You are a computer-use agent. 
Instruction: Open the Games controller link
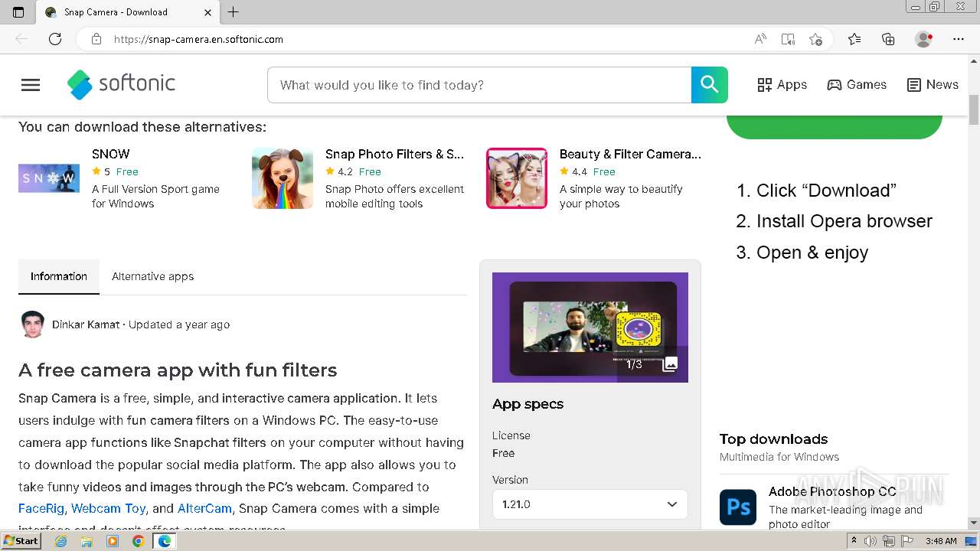coord(857,85)
